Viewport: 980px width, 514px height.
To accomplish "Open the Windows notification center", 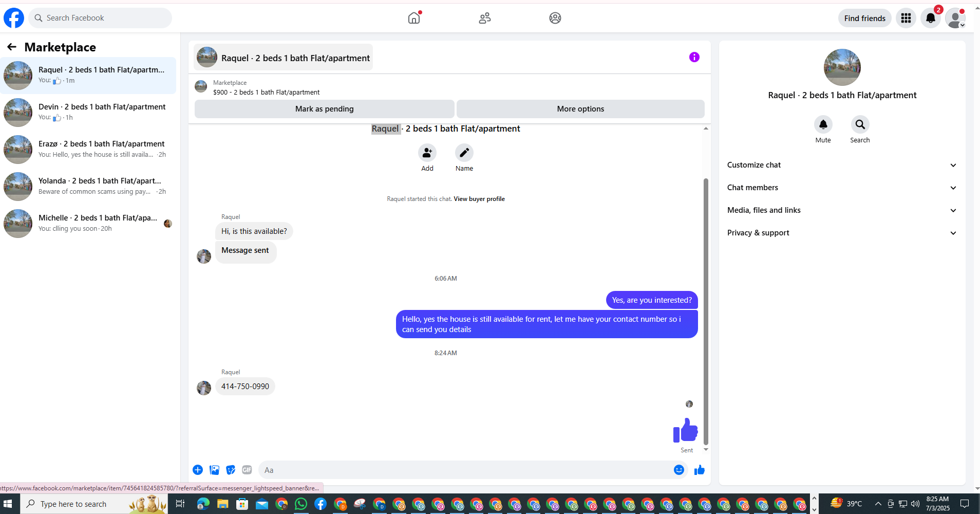I will 965,504.
